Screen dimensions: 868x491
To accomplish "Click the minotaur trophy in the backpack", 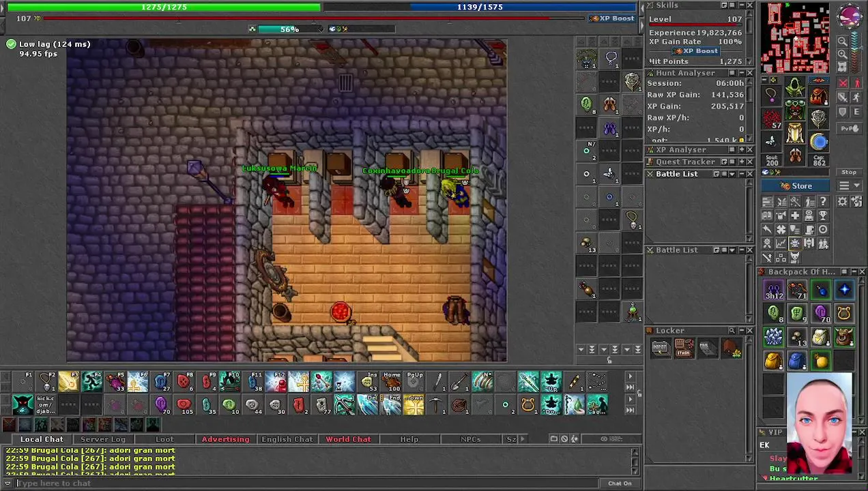I will coord(844,336).
